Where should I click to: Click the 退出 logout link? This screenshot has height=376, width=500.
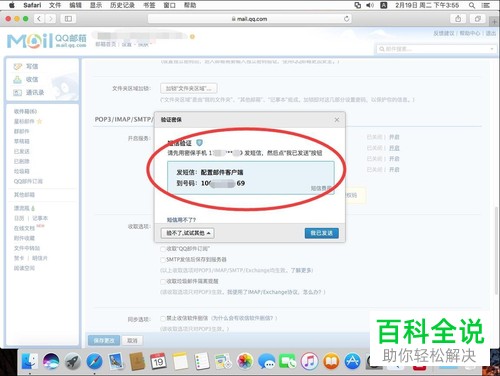coord(491,33)
